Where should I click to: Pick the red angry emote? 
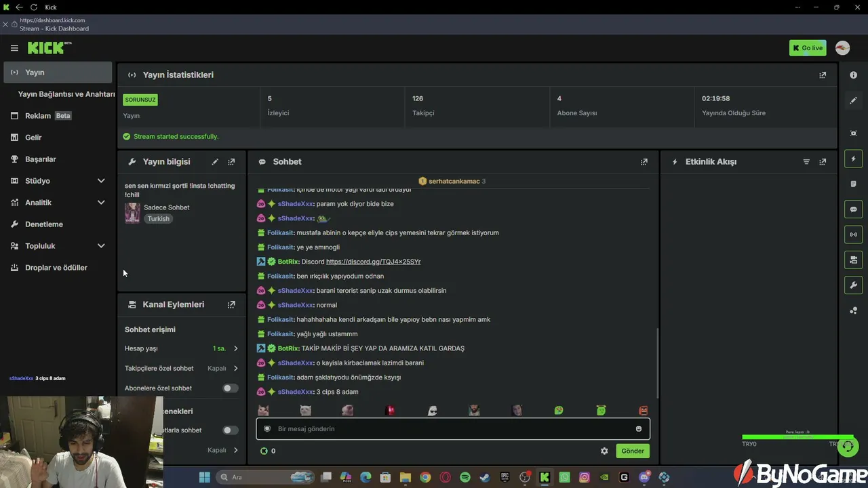644,411
